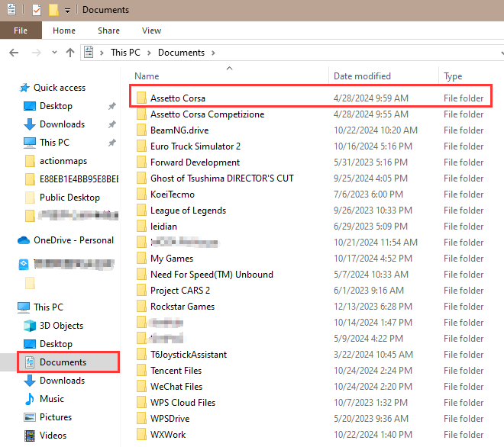The height and width of the screenshot is (447, 504).
Task: Click the WPSDrive folder icon
Action: point(141,419)
